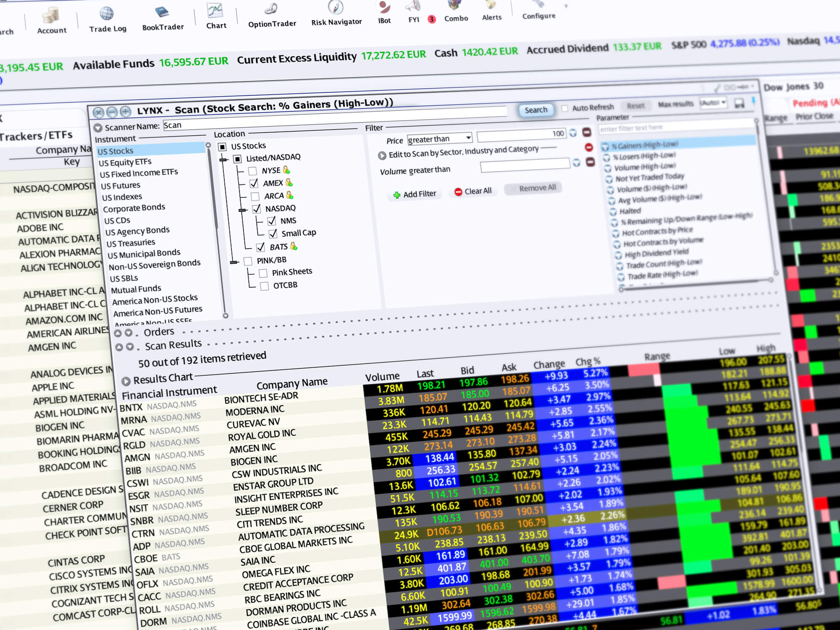Click the Reset button
Viewport: 840px width, 630px height.
(x=635, y=106)
